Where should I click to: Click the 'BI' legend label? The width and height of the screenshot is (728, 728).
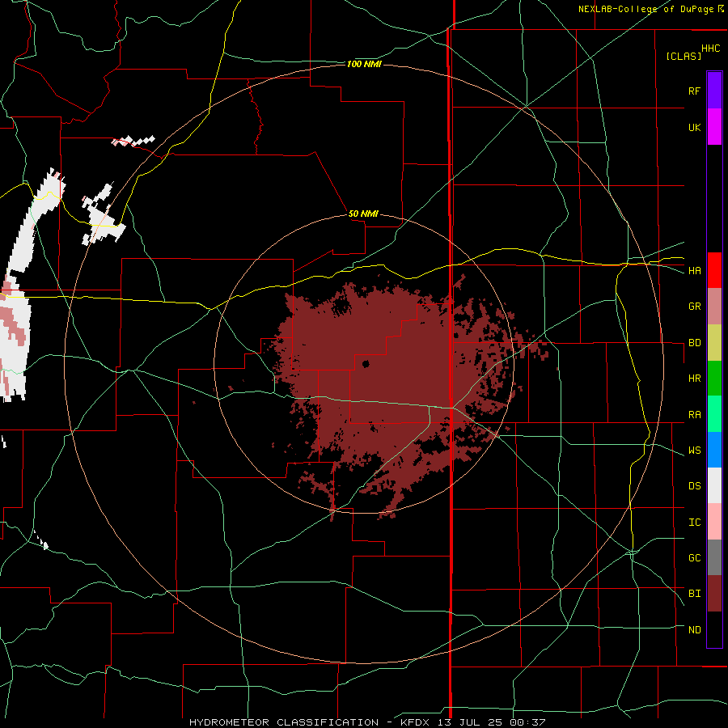coord(694,594)
